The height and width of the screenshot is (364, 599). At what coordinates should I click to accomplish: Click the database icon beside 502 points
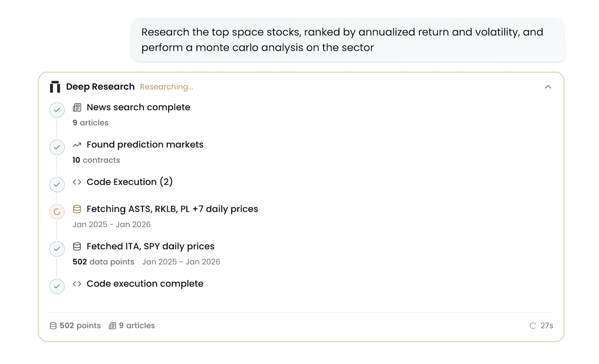tap(52, 325)
